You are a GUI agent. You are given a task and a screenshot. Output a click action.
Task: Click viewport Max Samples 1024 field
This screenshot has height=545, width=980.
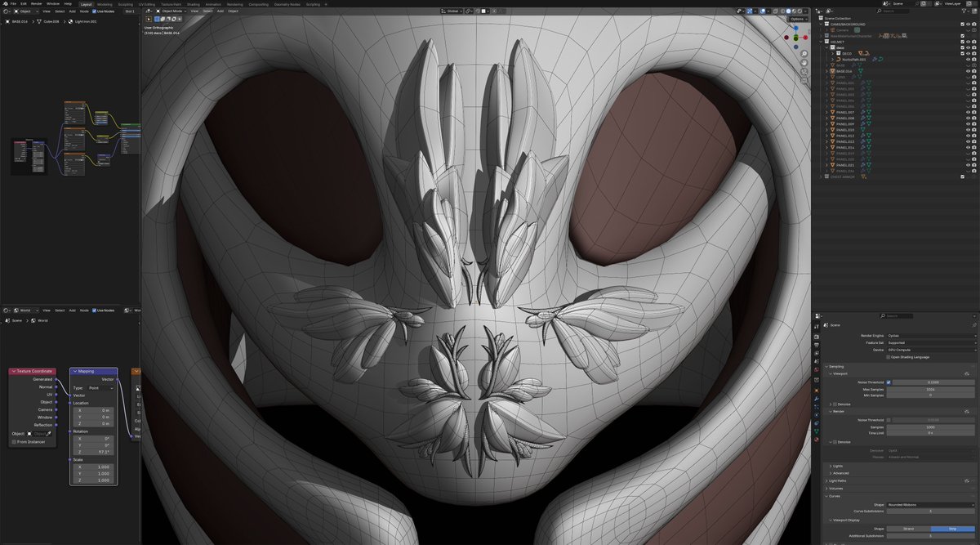pyautogui.click(x=932, y=389)
